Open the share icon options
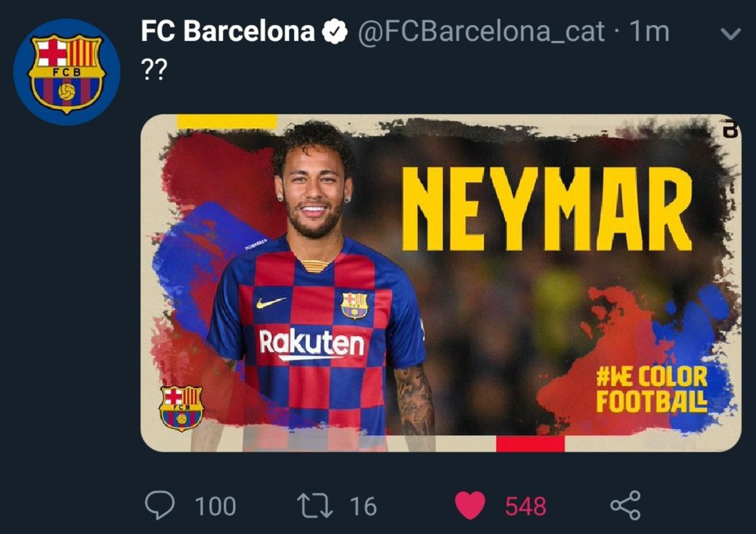 point(625,505)
